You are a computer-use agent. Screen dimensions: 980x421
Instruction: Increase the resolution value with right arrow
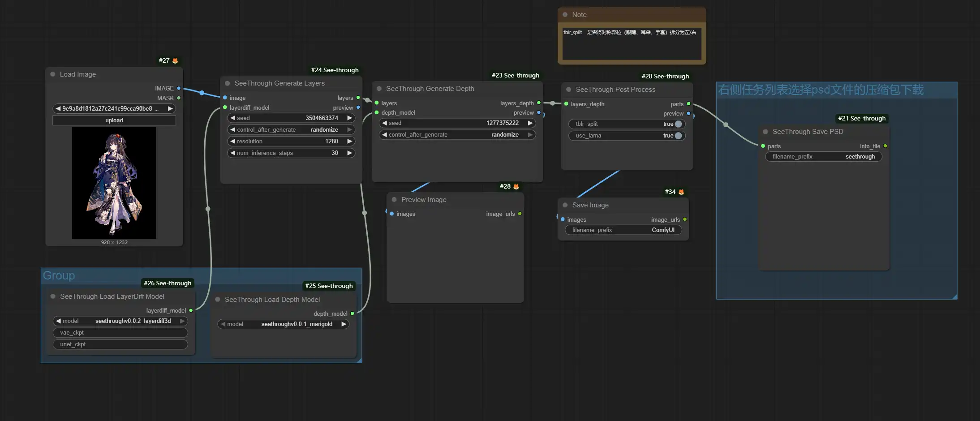tap(350, 142)
